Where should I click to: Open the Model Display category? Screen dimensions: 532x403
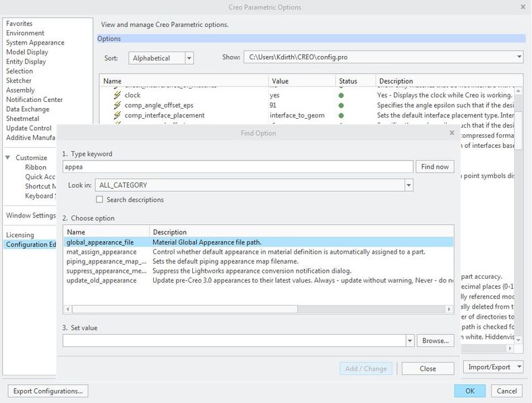27,52
